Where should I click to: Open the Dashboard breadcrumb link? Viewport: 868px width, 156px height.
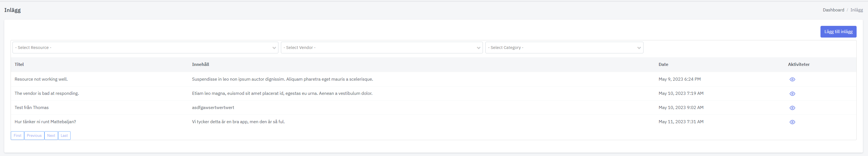pos(833,10)
